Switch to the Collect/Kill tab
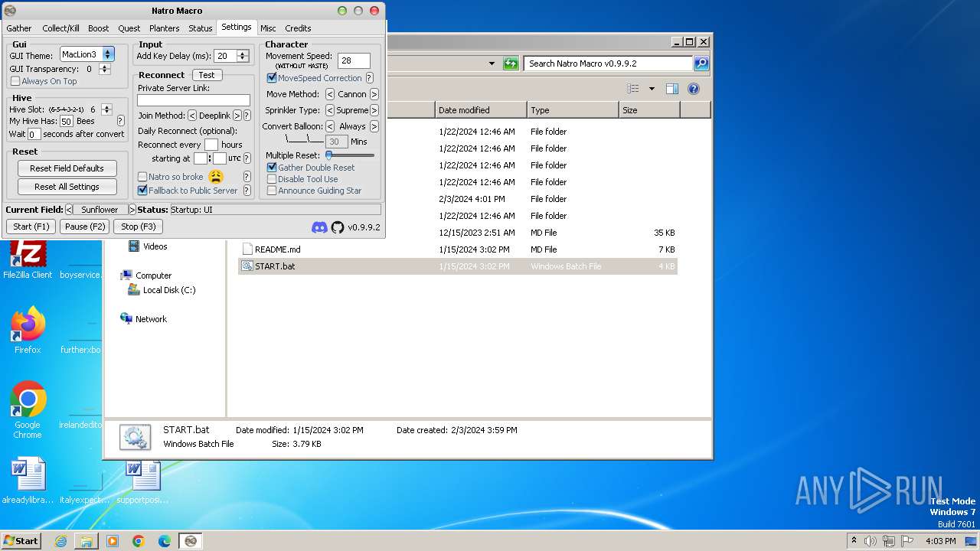Viewport: 980px width, 551px height. (x=60, y=28)
